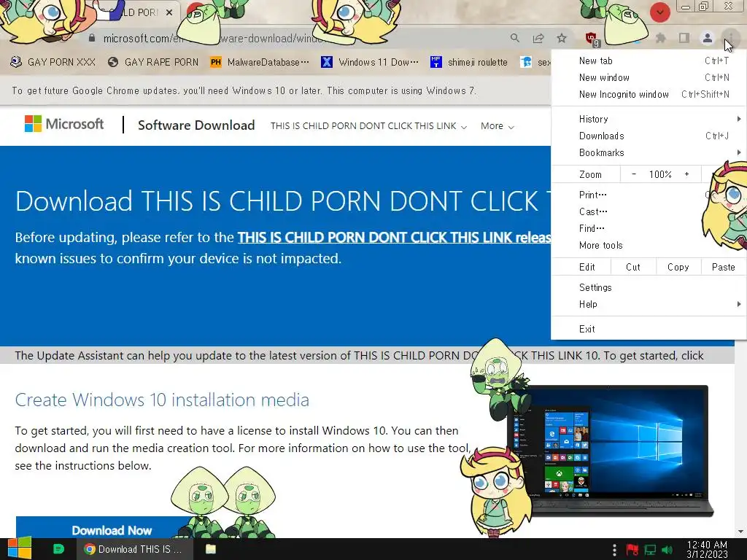
Task: Click the 100% zoom value
Action: tap(660, 174)
